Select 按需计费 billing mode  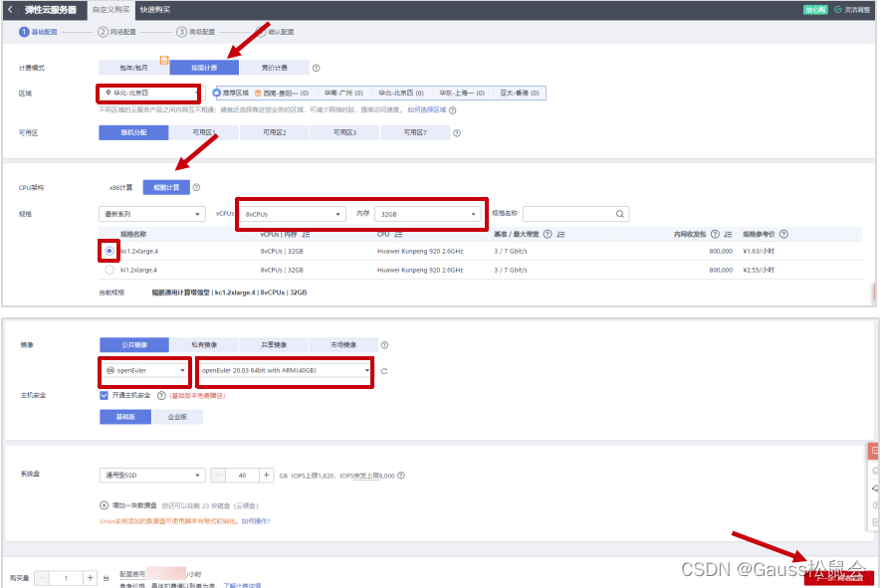(204, 68)
